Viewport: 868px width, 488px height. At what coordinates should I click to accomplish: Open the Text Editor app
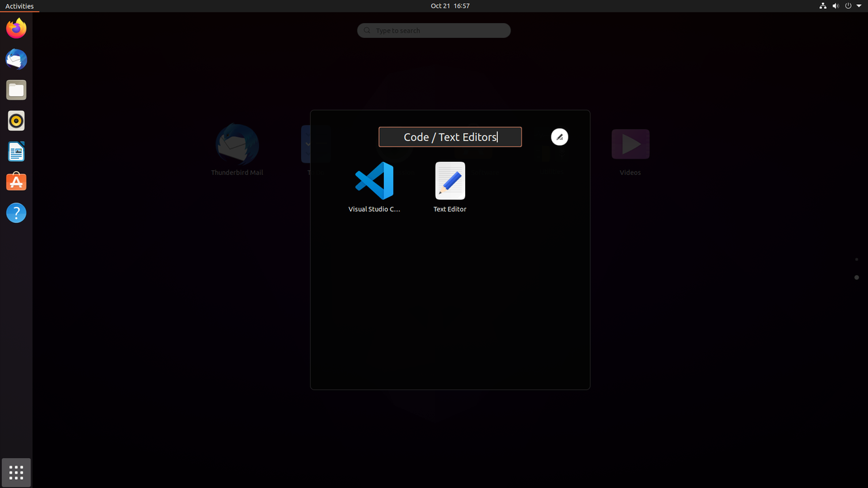[450, 187]
